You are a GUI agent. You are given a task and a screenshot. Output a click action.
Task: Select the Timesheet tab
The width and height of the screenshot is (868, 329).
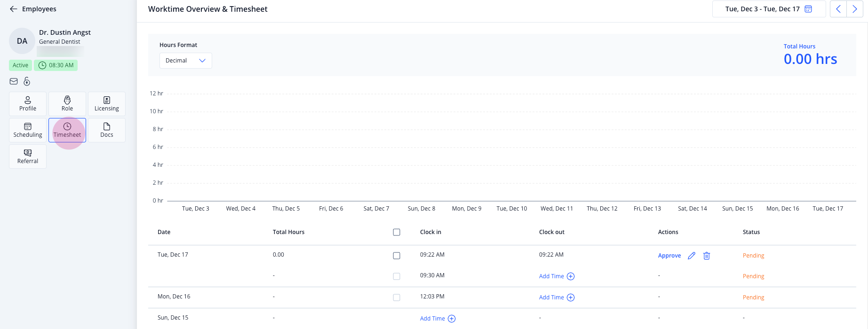[67, 130]
